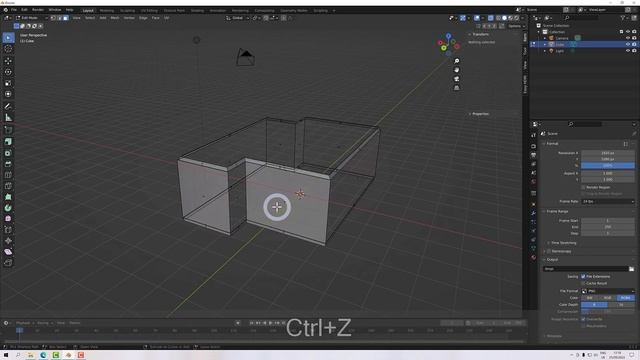The width and height of the screenshot is (640, 360).
Task: Click the resolution percentage slider
Action: pyautogui.click(x=608, y=166)
